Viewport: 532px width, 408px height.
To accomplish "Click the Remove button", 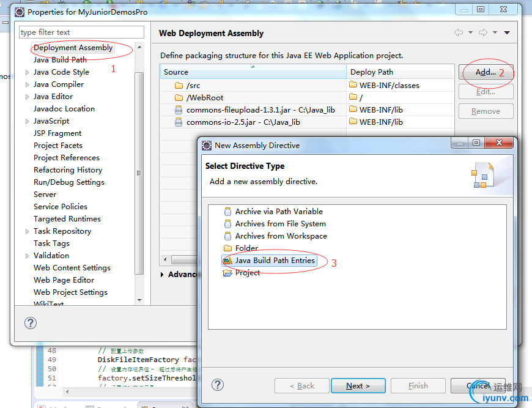I will 486,111.
